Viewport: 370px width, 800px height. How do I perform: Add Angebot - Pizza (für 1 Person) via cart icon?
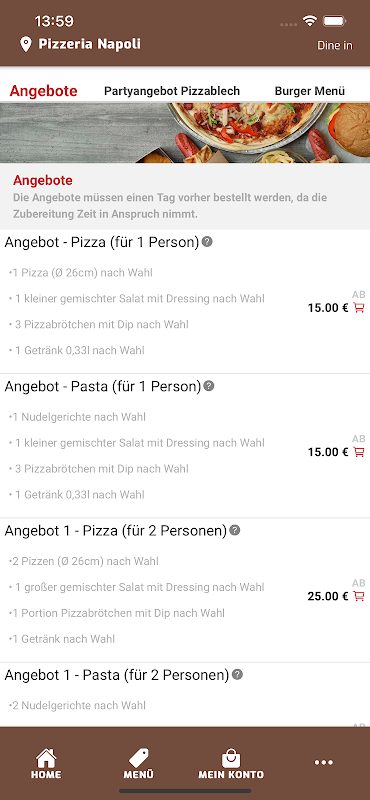(359, 308)
